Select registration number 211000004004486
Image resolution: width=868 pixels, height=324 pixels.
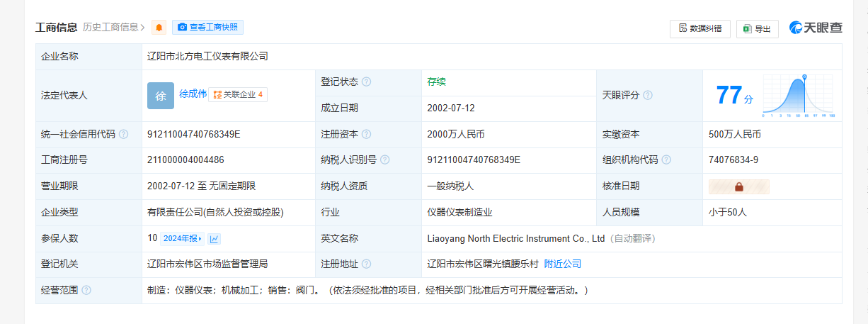point(185,160)
